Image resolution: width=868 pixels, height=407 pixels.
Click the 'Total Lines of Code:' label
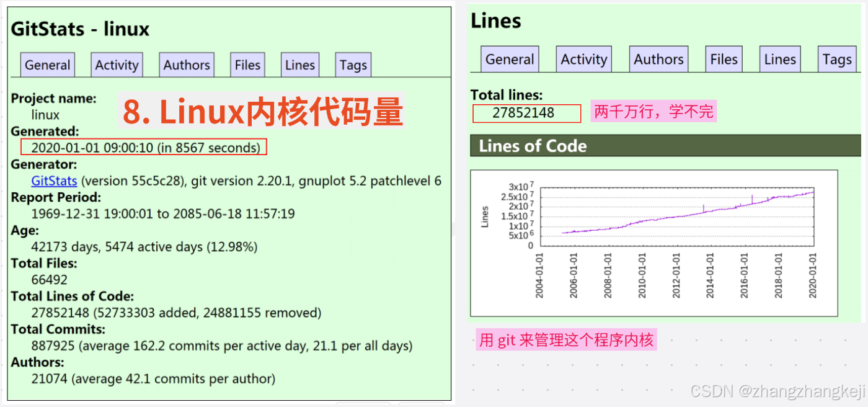72,296
